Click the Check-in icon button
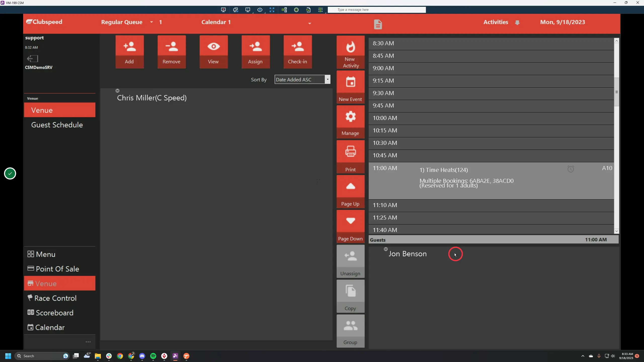The image size is (644, 362). coord(298,52)
